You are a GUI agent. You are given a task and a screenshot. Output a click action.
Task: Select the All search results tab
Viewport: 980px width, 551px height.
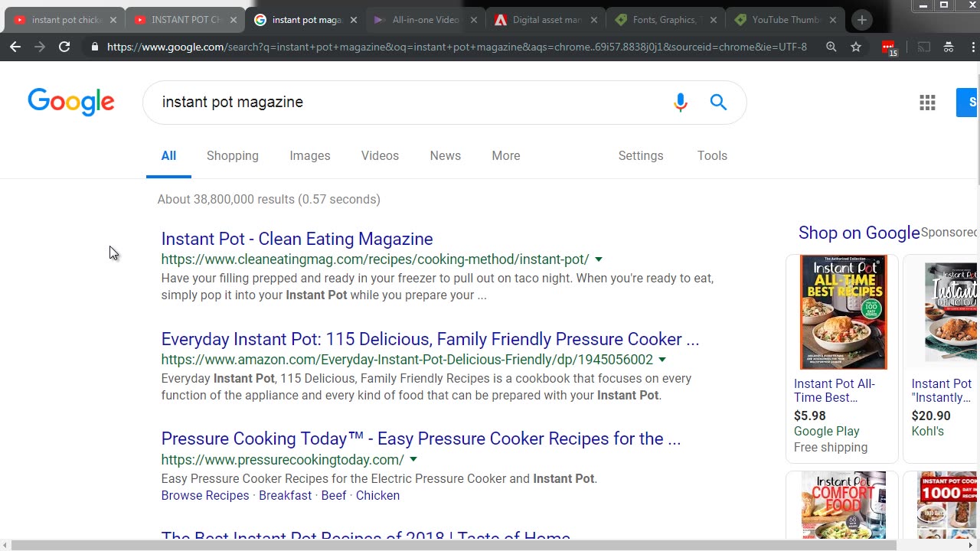coord(168,155)
